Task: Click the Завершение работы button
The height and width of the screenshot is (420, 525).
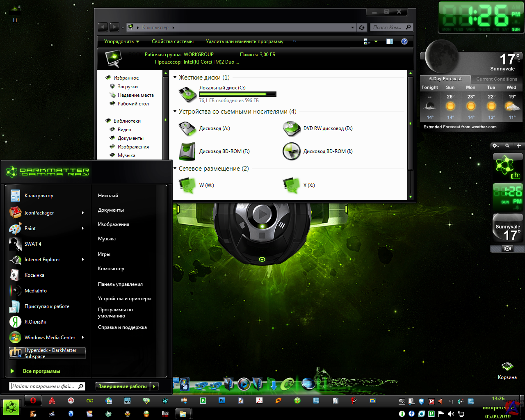Action: click(123, 386)
